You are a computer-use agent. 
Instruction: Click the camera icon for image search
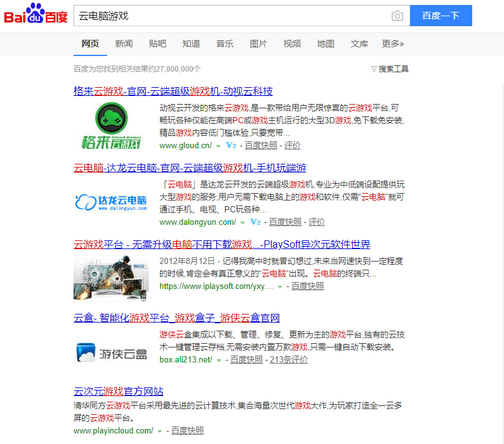(397, 16)
